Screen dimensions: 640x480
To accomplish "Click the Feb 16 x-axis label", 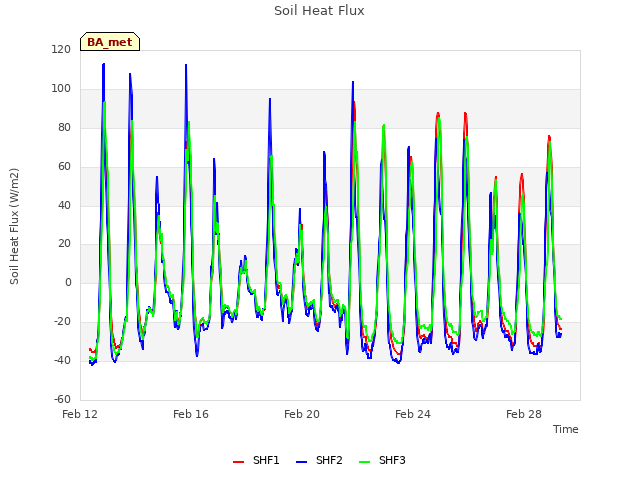I will (191, 414).
